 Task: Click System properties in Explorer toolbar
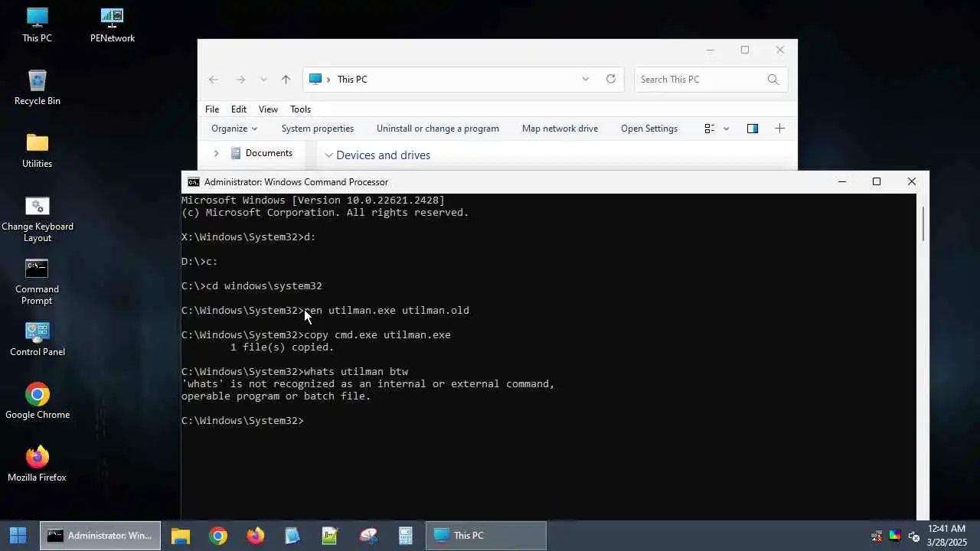318,129
